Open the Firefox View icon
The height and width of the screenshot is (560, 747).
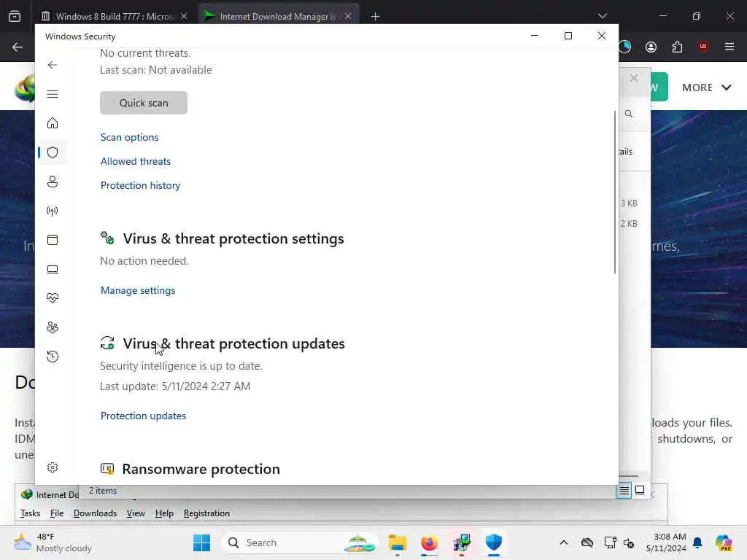click(x=15, y=16)
